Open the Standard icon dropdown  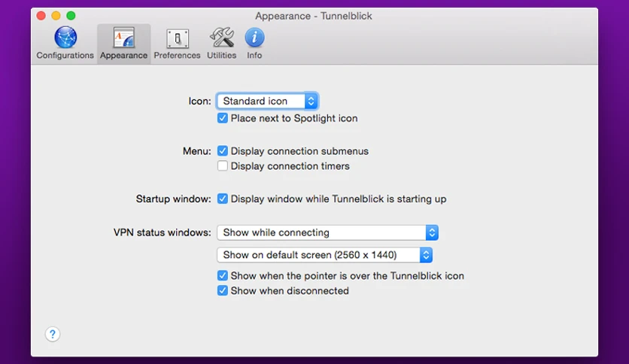tap(267, 101)
